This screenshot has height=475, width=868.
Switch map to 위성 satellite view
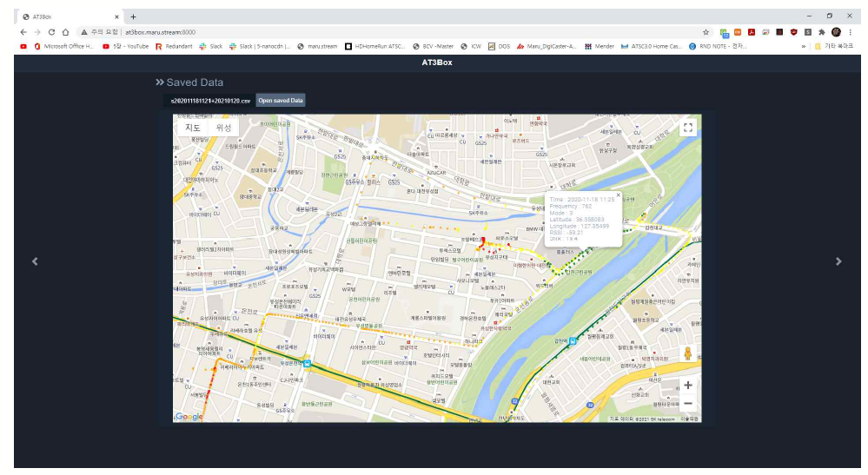pos(223,128)
